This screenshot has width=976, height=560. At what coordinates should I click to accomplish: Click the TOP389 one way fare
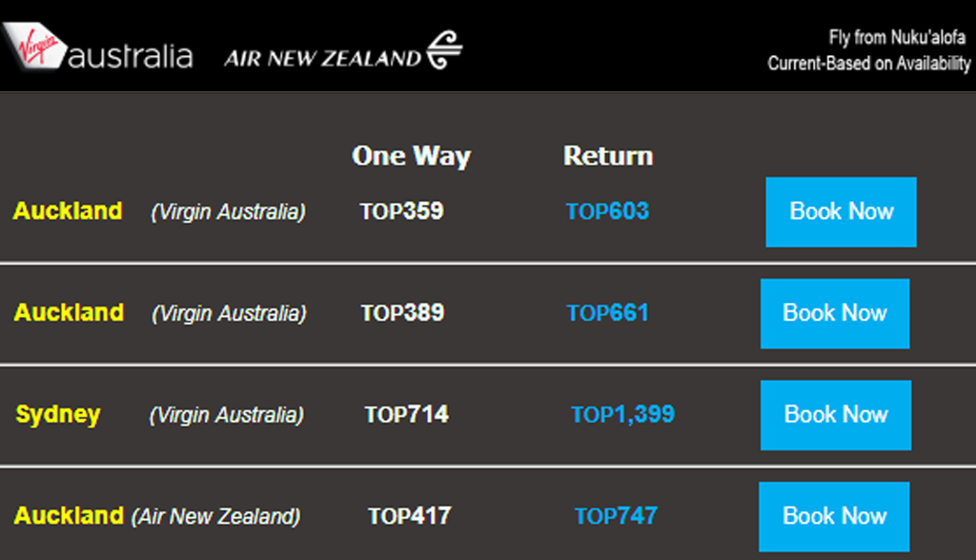pyautogui.click(x=403, y=313)
